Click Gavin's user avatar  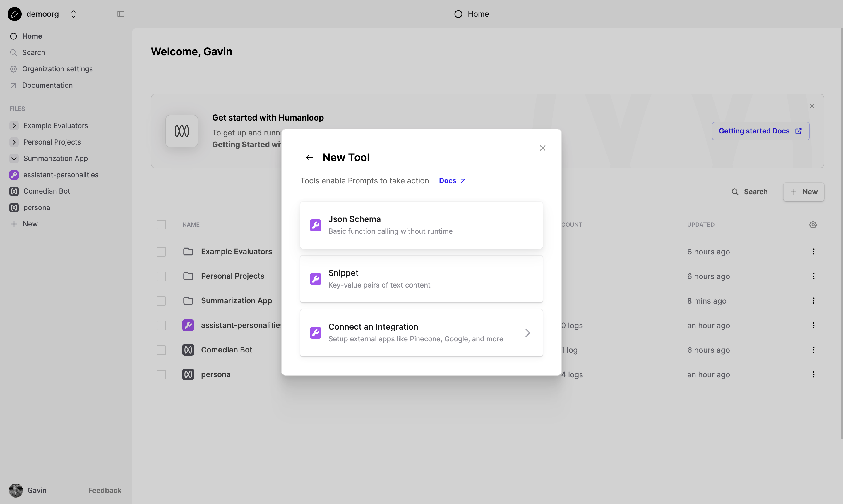16,490
